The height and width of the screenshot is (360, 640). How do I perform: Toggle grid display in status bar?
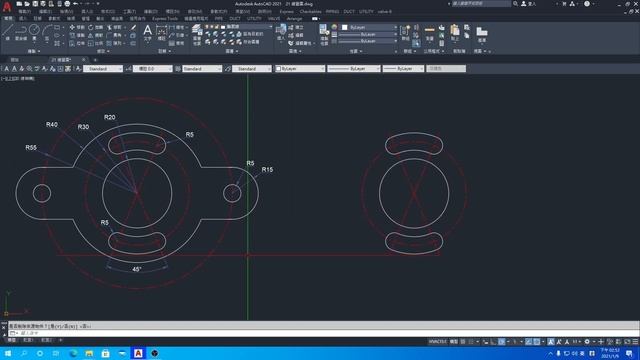coord(463,342)
